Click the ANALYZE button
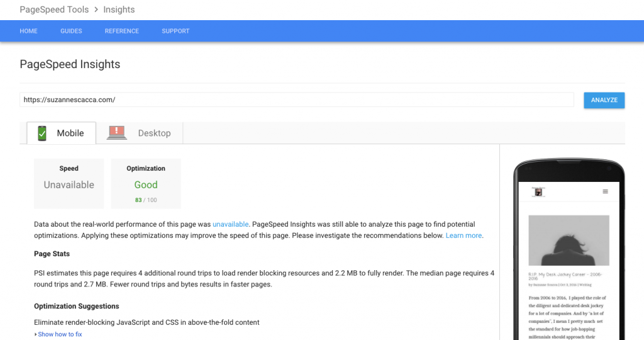The image size is (644, 340). coord(604,100)
